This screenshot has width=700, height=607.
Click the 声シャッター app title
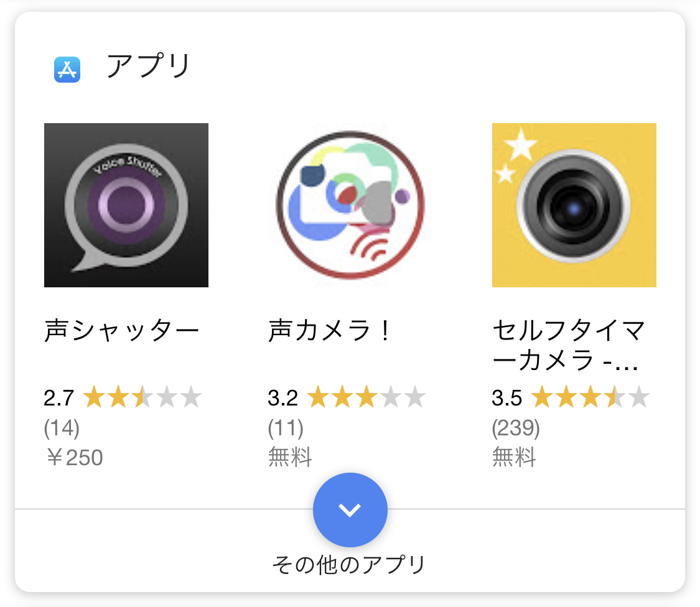click(x=122, y=331)
